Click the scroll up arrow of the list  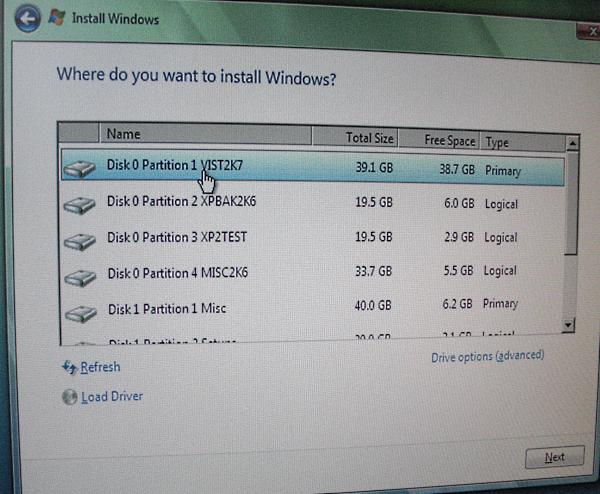pos(572,144)
